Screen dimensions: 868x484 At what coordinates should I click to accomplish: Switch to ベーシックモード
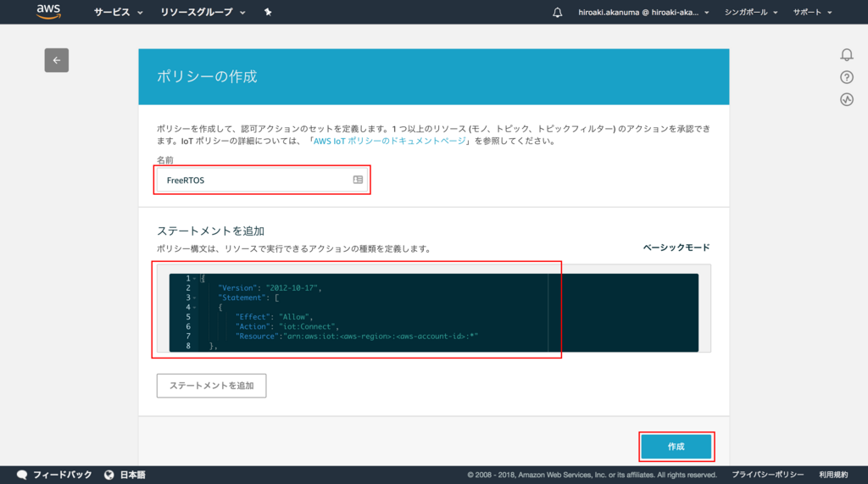coord(676,248)
